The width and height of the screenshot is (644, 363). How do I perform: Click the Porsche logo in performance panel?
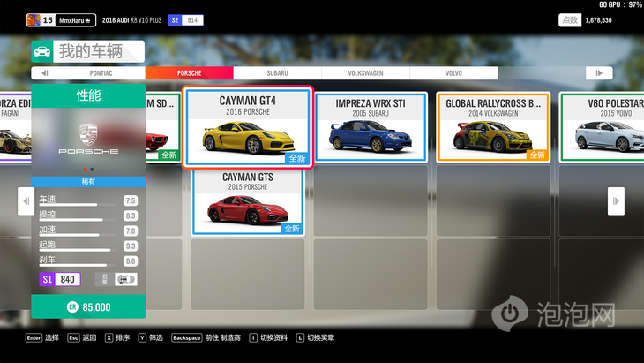pyautogui.click(x=88, y=139)
